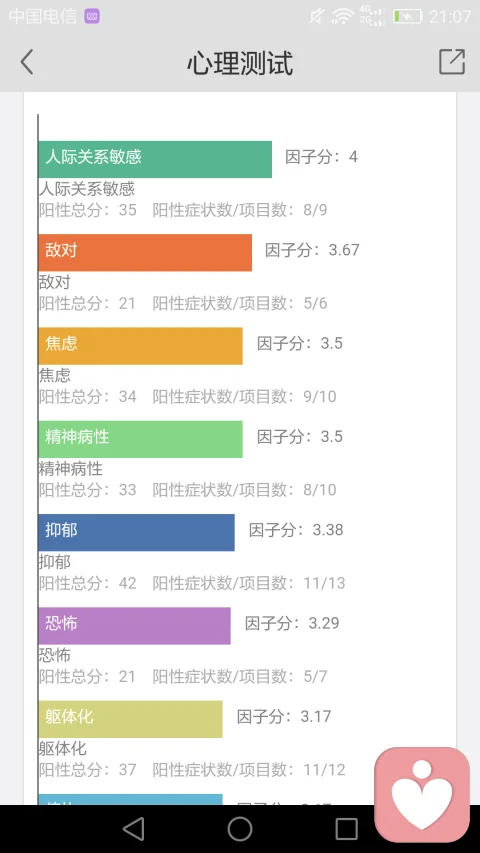Tap the 心理测试 page title
This screenshot has height=853, width=480.
point(240,63)
